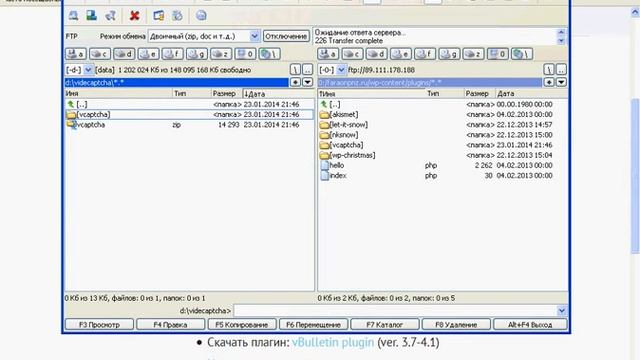
Task: Open network neighborhood button in left panel
Action: [269, 54]
